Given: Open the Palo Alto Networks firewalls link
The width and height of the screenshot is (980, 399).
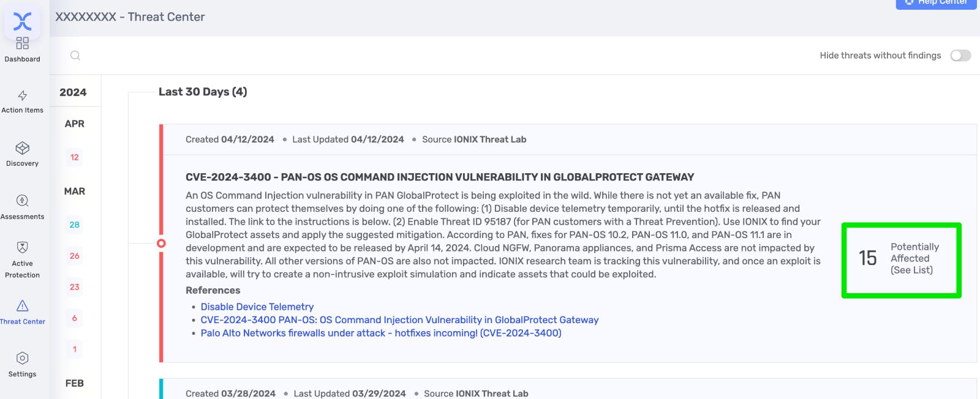Looking at the screenshot, I should coord(381,333).
